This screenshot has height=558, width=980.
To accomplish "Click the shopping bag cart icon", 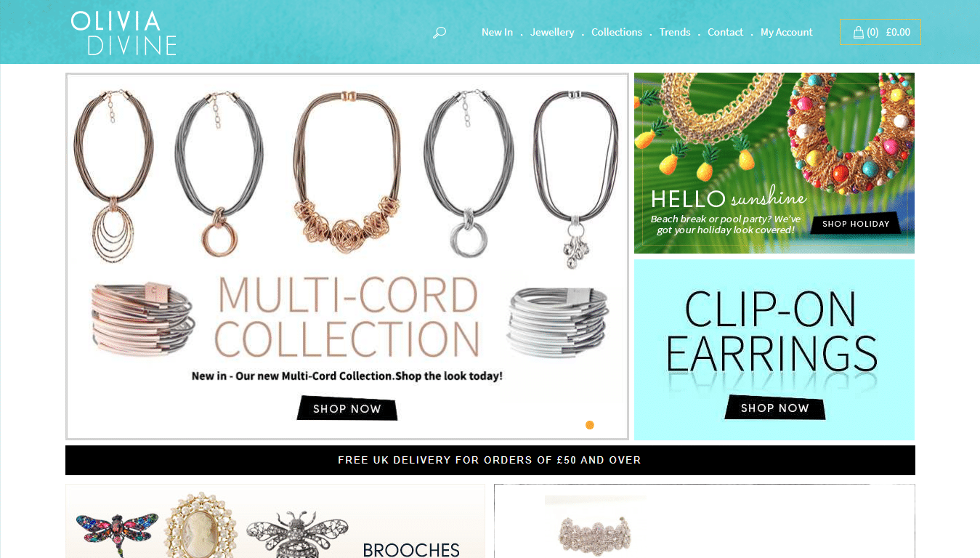I will tap(858, 32).
